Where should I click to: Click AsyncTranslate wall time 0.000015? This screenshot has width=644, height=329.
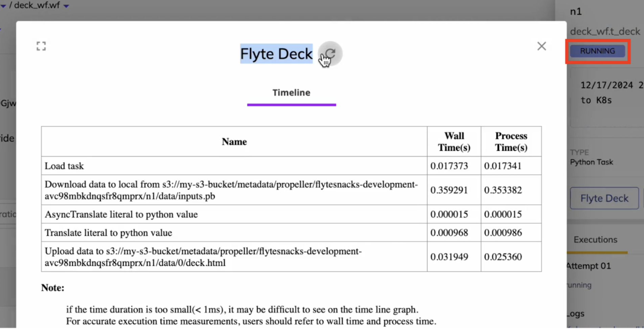[x=449, y=214]
